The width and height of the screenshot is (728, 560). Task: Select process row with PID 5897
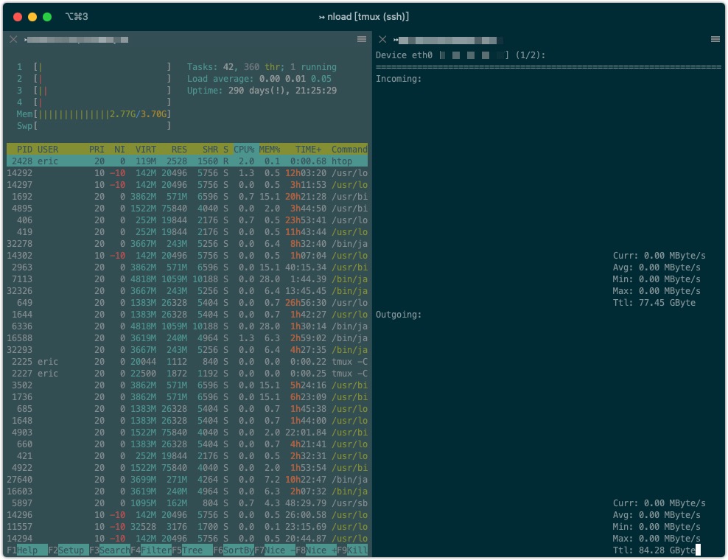(x=187, y=503)
